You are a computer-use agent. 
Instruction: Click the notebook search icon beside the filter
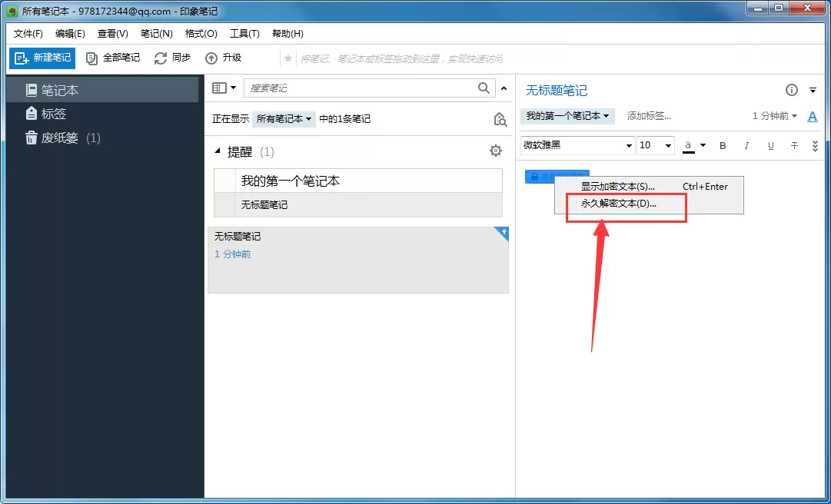(500, 119)
